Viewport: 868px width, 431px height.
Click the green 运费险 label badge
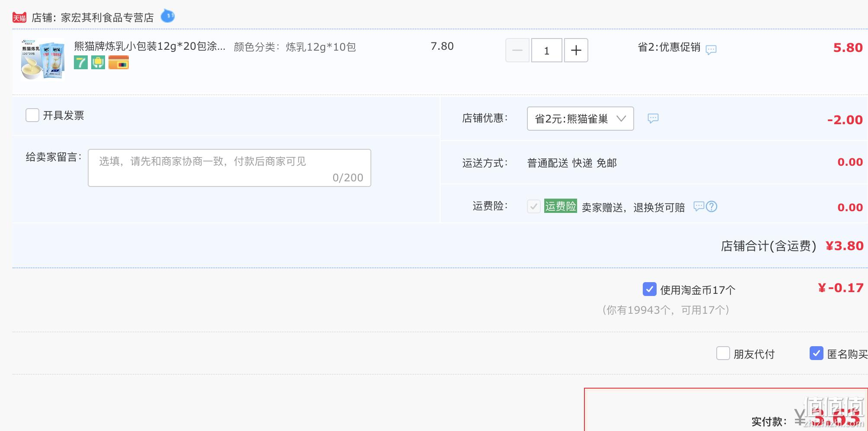coord(561,206)
